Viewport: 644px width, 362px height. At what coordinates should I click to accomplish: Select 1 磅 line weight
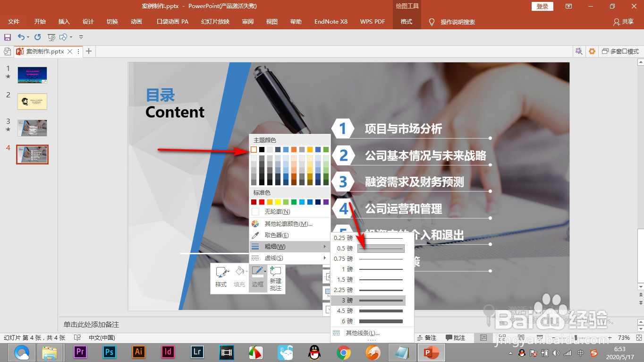point(368,269)
